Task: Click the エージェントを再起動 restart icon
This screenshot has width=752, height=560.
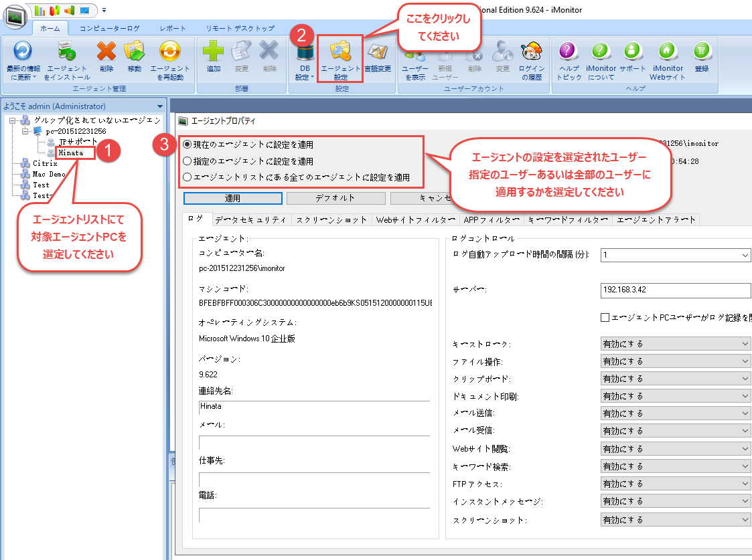Action: 169,52
